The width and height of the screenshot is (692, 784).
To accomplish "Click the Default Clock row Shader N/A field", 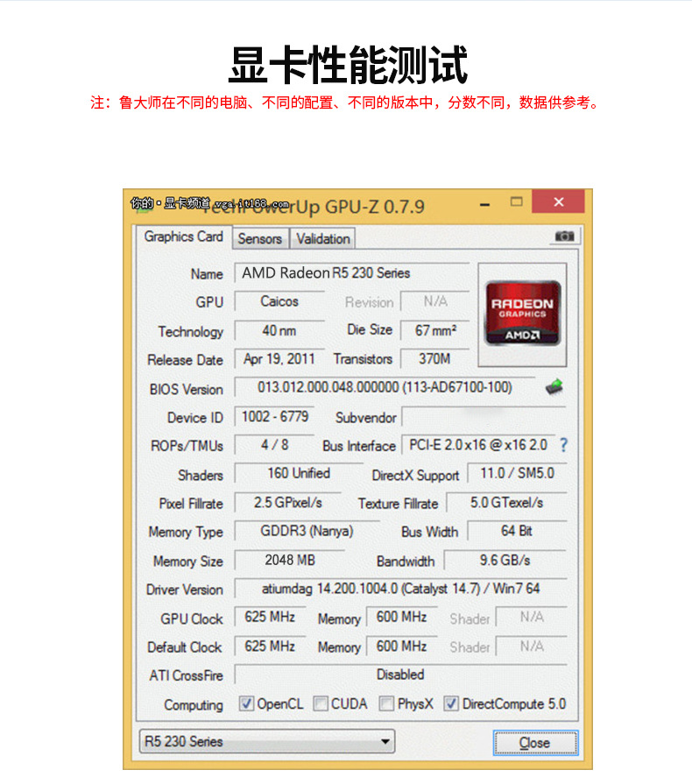I will [532, 646].
